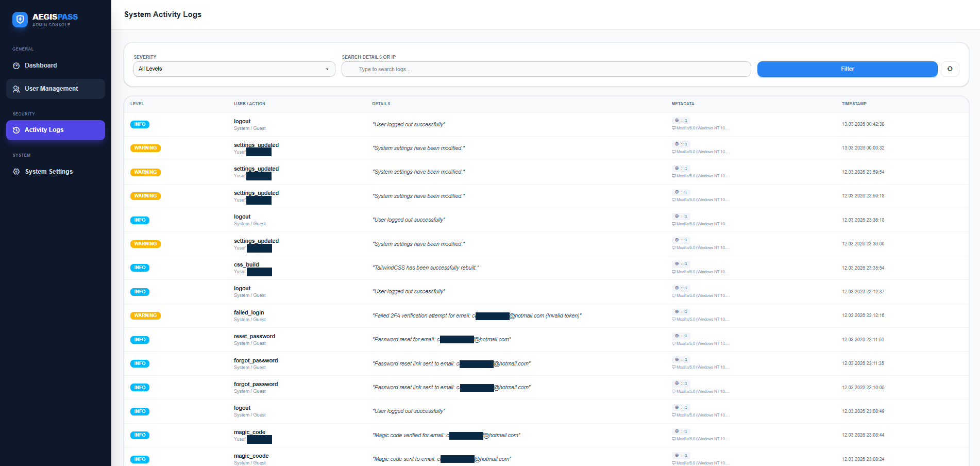The height and width of the screenshot is (466, 980).
Task: Click the Dashboard gauge icon in sidebar
Action: 16,66
